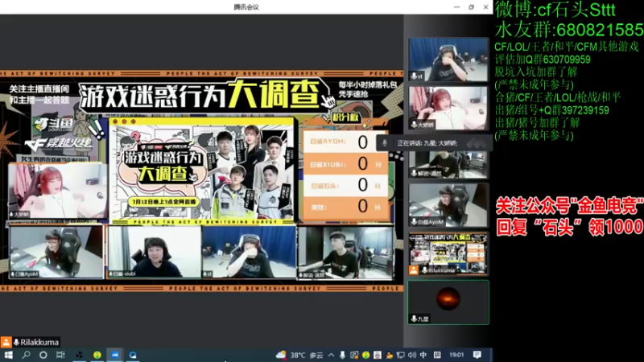Open the Windows Start menu
The height and width of the screenshot is (362, 644).
[8, 355]
